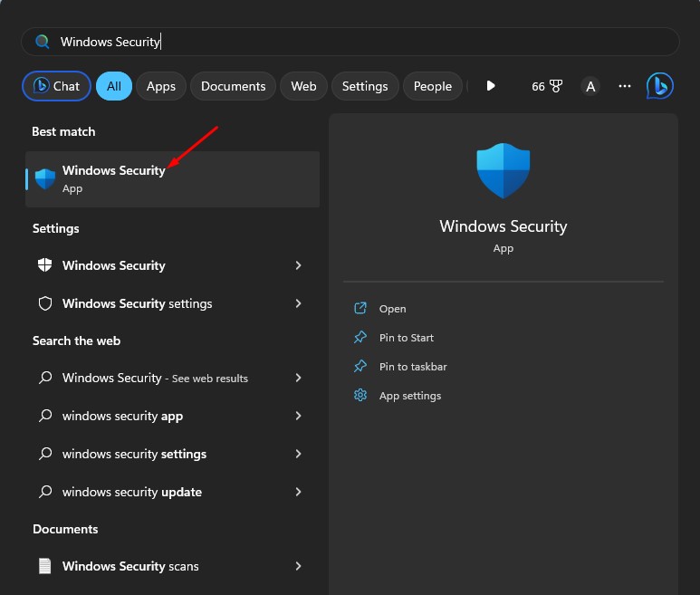This screenshot has width=700, height=595.
Task: Open the Chat button with Bing
Action: coord(56,86)
